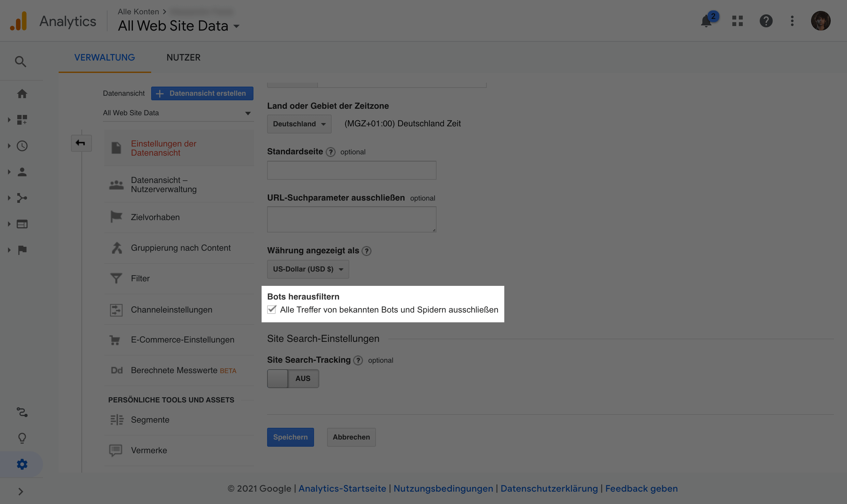The height and width of the screenshot is (504, 847).
Task: Open the help question mark icon
Action: 766,21
